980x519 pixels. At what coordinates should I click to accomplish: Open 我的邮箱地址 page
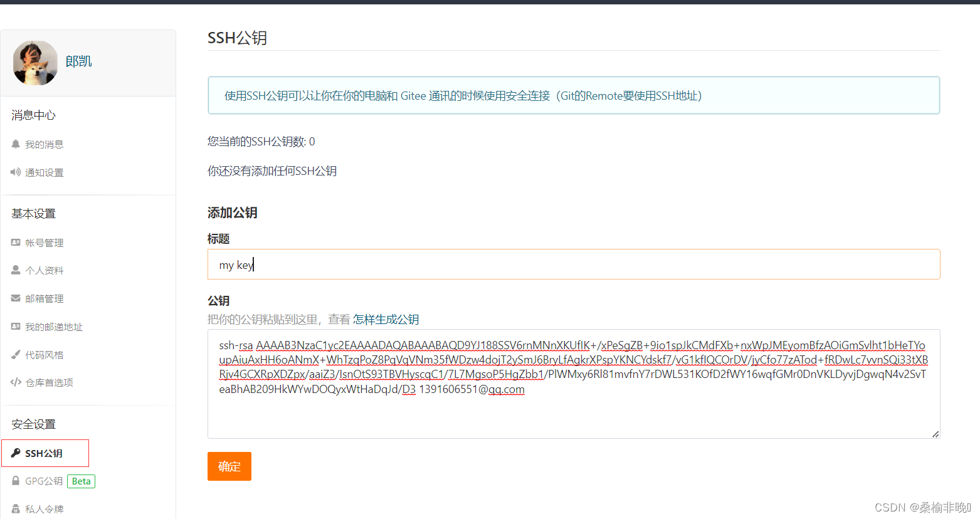coord(54,327)
